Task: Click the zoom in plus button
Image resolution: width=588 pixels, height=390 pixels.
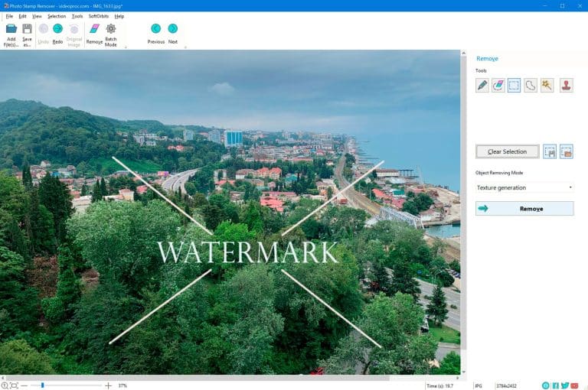Action: [x=109, y=385]
